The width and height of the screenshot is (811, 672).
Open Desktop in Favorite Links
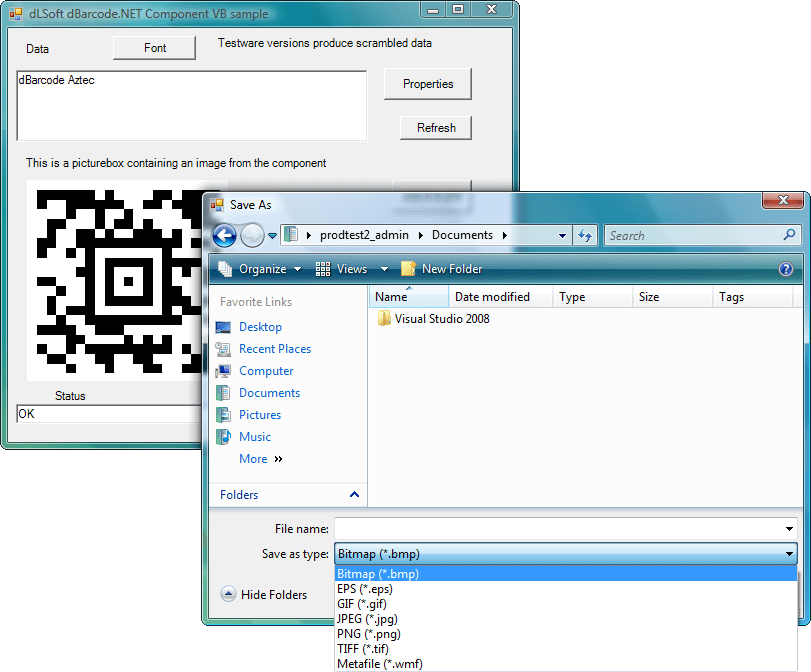point(260,327)
